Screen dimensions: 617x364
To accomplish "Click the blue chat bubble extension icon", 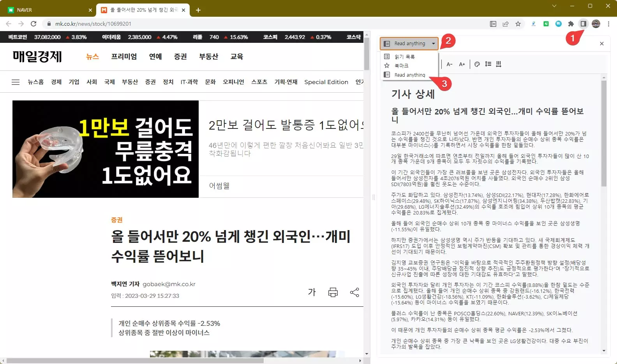I will point(559,24).
